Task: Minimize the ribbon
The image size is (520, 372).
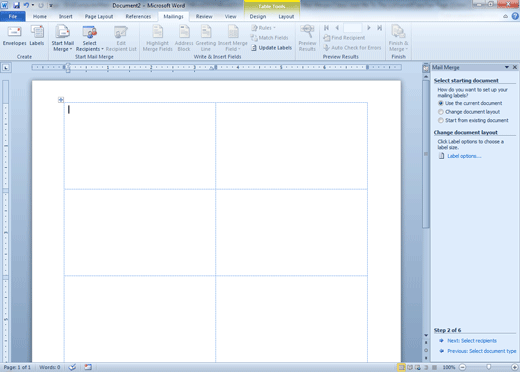Action: pyautogui.click(x=506, y=16)
